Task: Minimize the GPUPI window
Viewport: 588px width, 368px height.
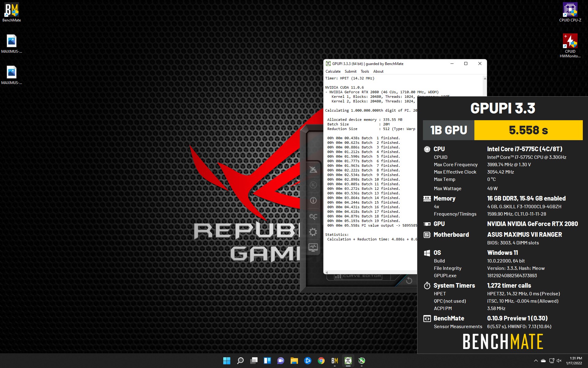Action: point(452,63)
